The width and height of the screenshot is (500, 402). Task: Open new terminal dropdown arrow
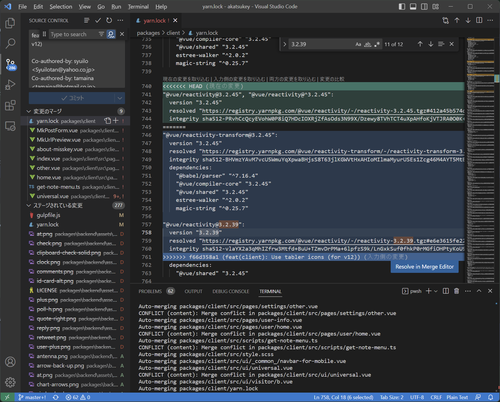pos(436,291)
